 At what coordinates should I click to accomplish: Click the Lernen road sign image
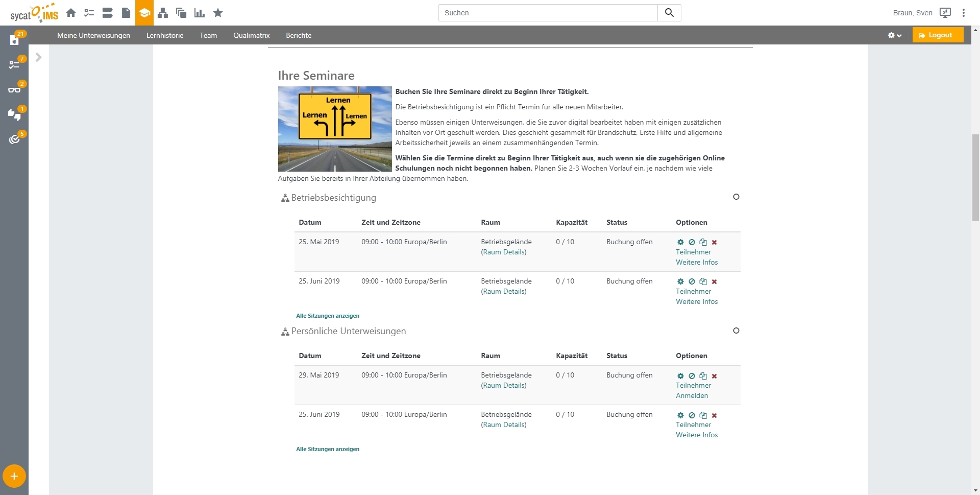335,129
